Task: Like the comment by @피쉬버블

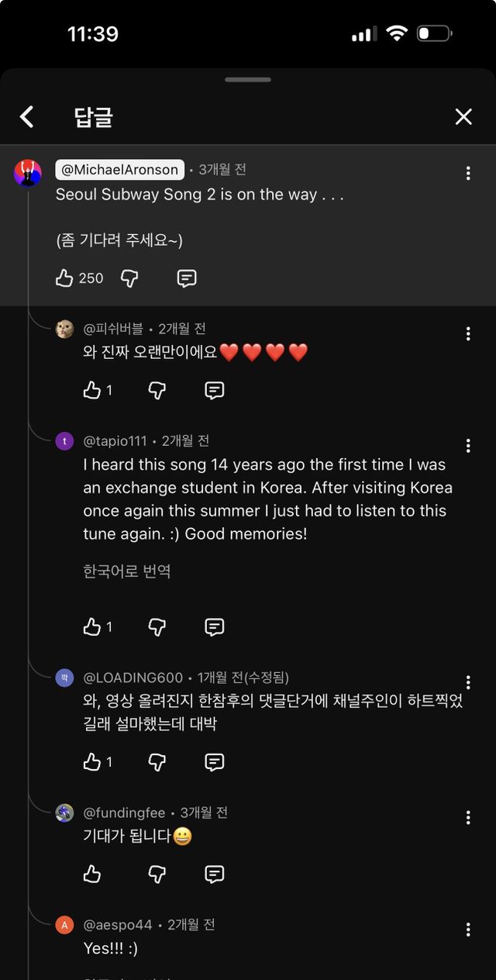Action: point(92,391)
